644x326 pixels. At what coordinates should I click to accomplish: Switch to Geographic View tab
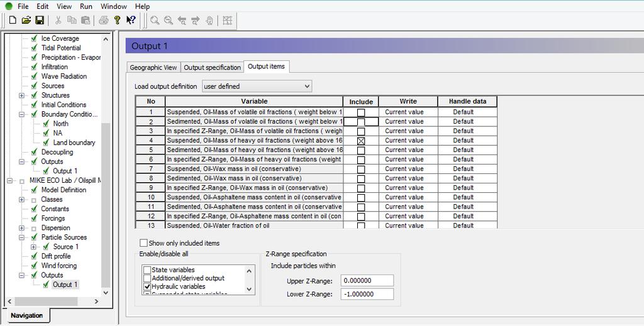(x=153, y=67)
